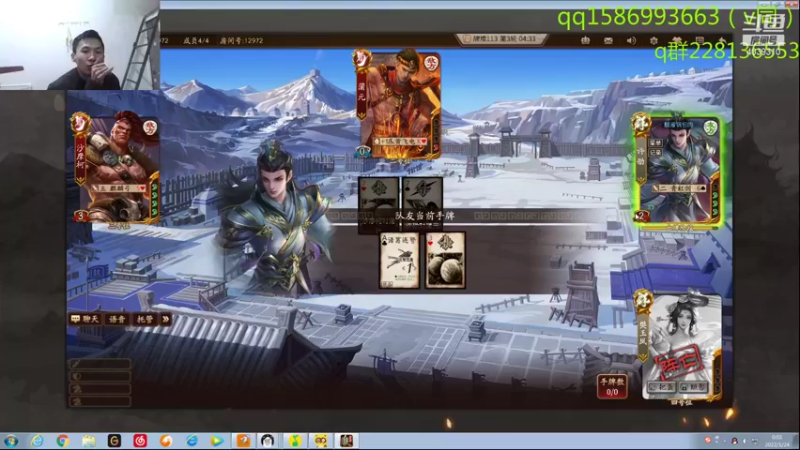Click the hand count (手牌数) 0/0 indicator
800x450 pixels.
(612, 387)
